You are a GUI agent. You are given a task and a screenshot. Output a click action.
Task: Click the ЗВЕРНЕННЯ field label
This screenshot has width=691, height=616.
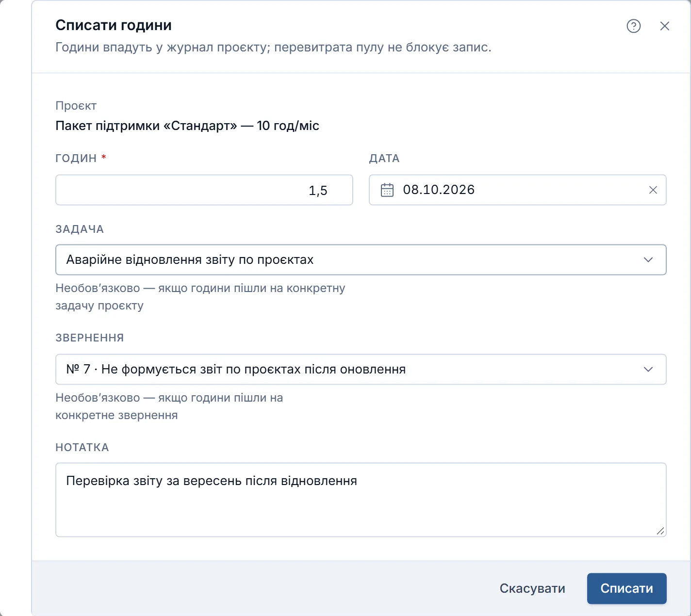click(90, 338)
